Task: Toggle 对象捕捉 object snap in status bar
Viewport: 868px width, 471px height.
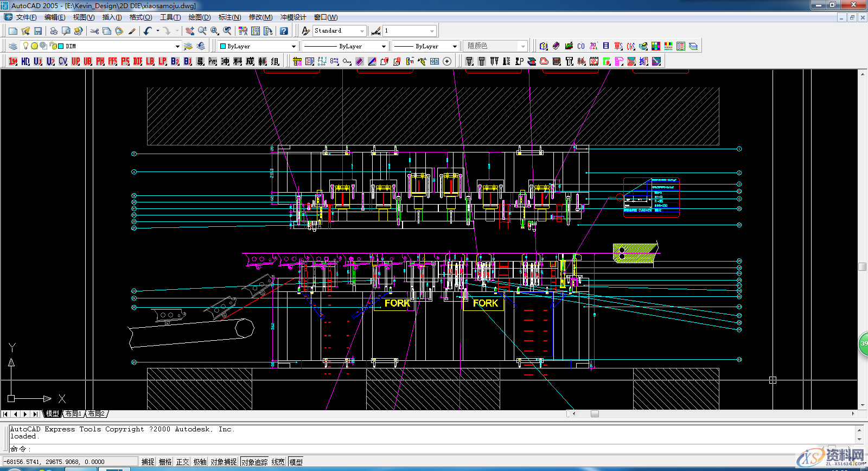Action: tap(224, 462)
